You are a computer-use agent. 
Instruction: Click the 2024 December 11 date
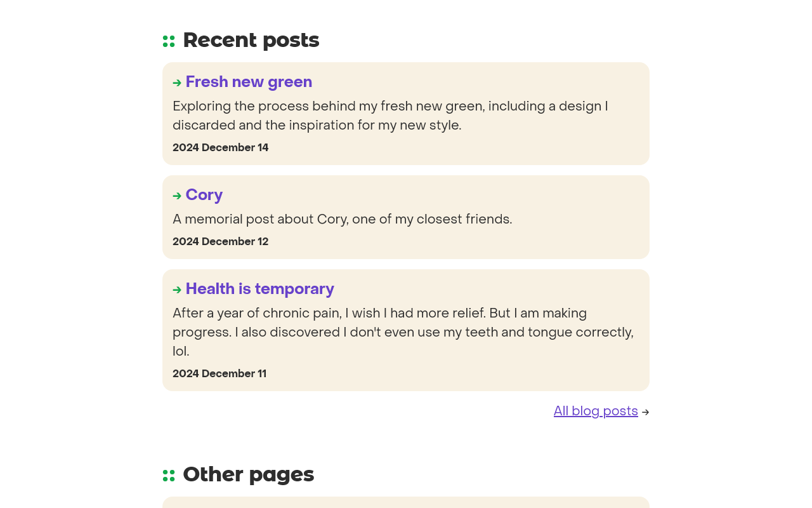tap(219, 373)
